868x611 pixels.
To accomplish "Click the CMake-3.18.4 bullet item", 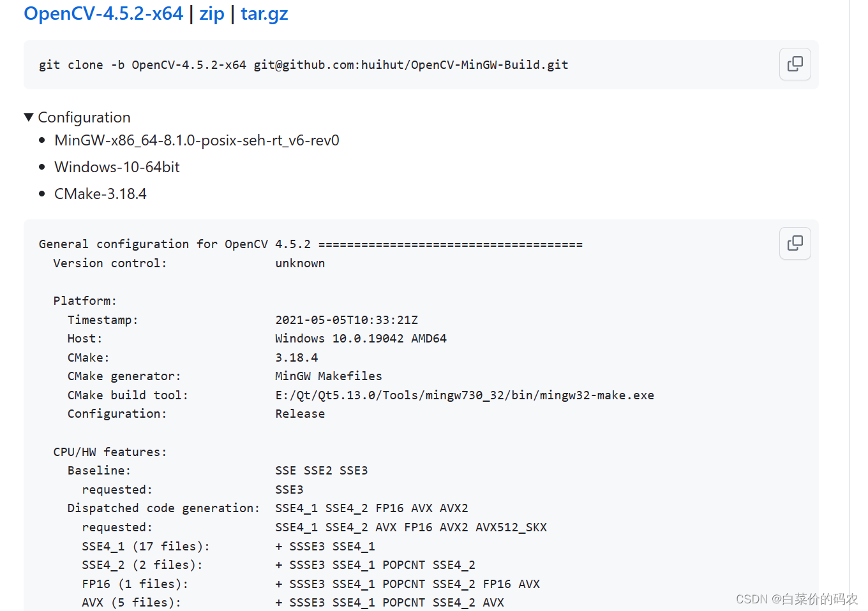I will point(100,194).
